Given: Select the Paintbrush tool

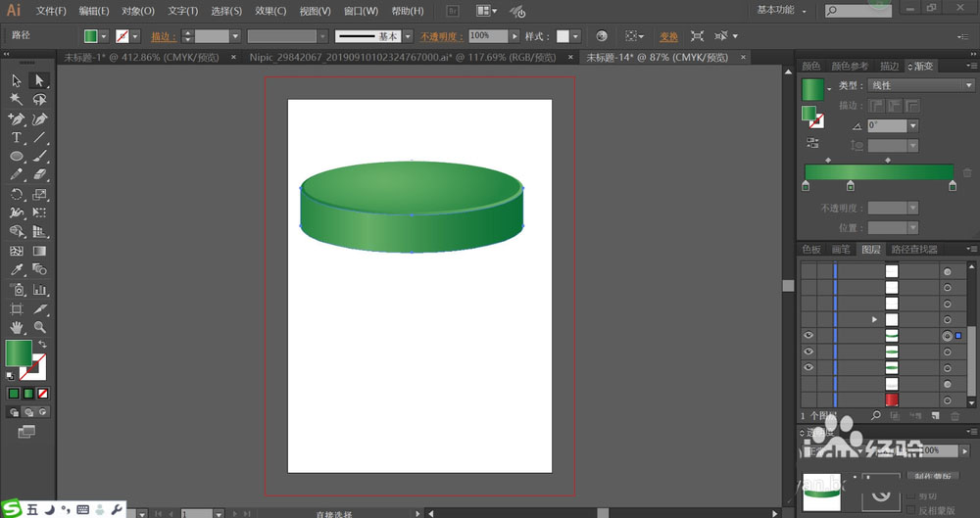Looking at the screenshot, I should pos(39,157).
